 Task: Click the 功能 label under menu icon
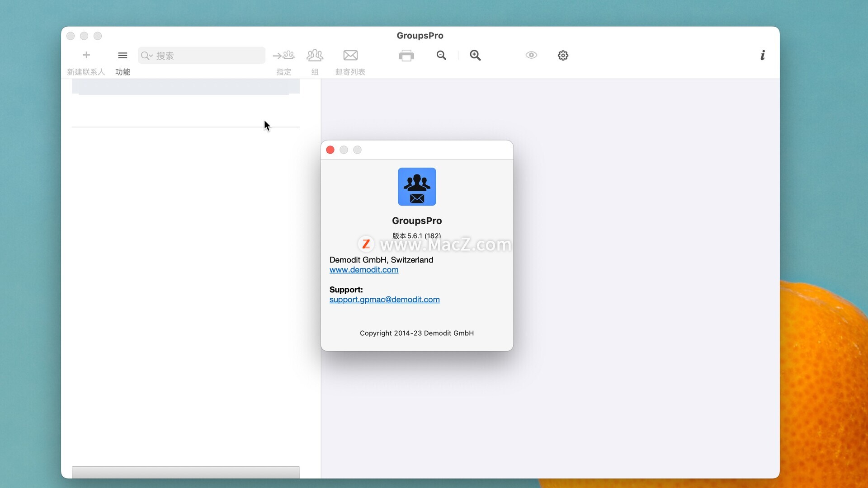click(123, 72)
